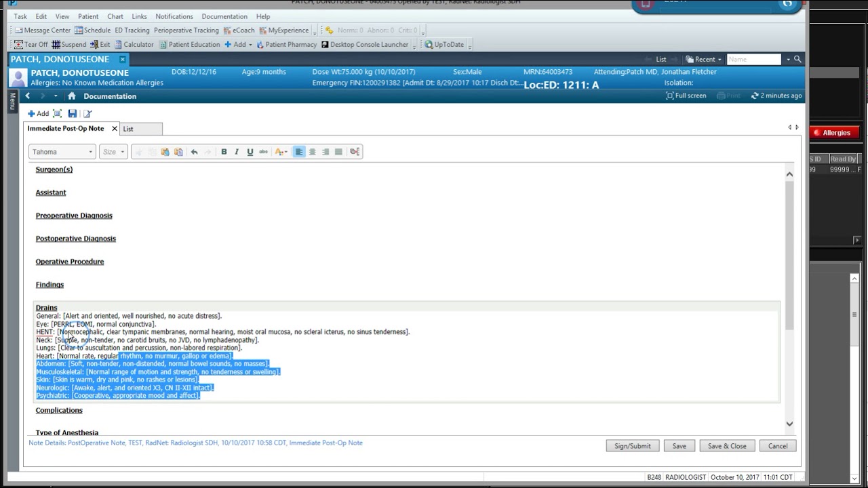Viewport: 868px width, 488px height.
Task: Close the PATCH, DONOTUSEONE patient tab
Action: (x=123, y=60)
